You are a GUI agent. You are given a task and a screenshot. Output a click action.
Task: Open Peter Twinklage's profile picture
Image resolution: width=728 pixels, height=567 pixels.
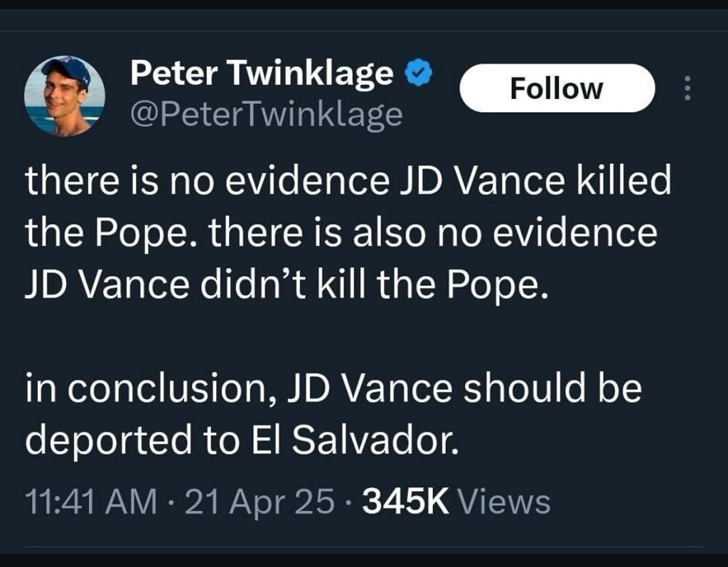point(65,95)
